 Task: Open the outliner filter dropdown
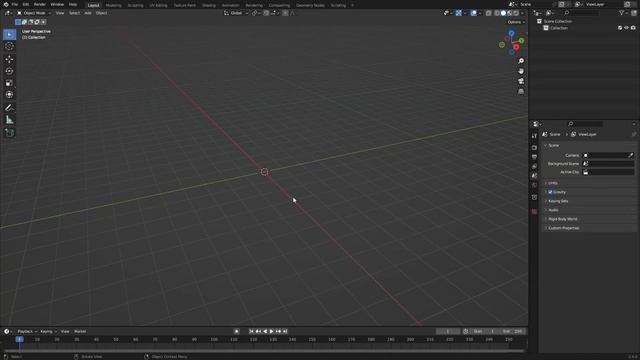tap(623, 13)
